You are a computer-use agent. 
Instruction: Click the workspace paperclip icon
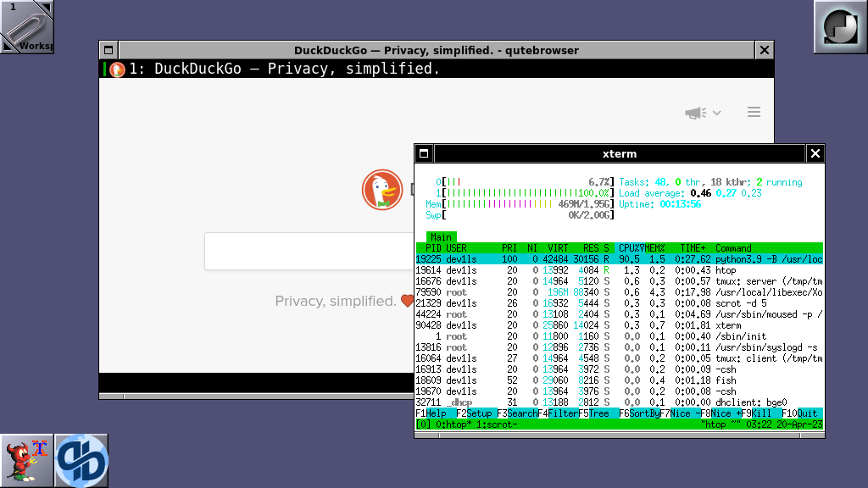27,26
